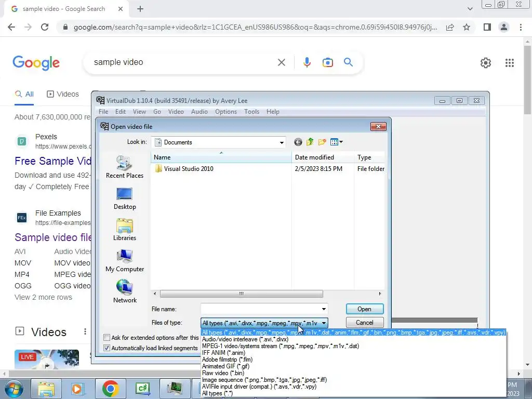Pick IFF ANIM (*.anim) file type
The height and width of the screenshot is (399, 532).
(223, 353)
